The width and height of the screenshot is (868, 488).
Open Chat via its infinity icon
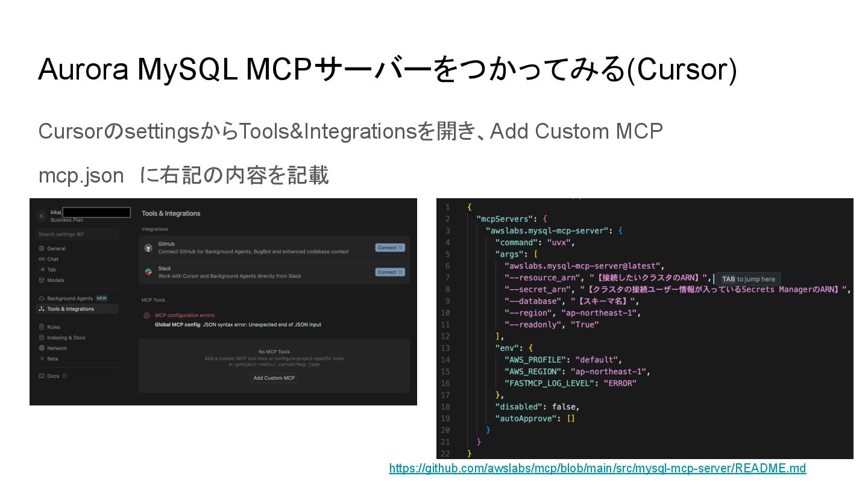click(41, 259)
